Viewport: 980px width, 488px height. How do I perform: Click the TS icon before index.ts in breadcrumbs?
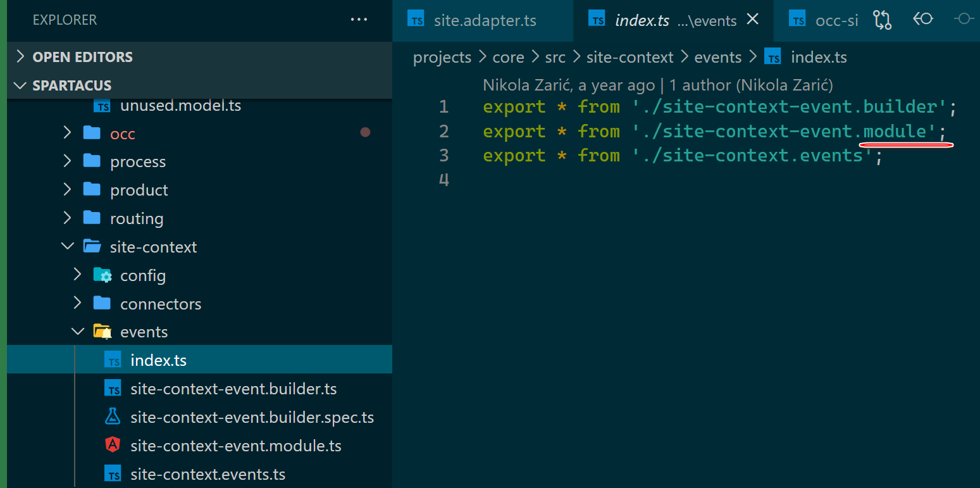tap(772, 57)
